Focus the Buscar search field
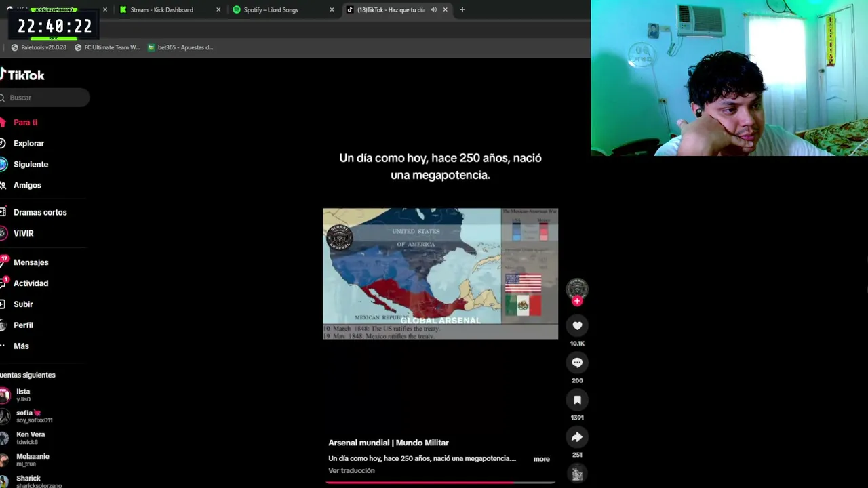Image resolution: width=868 pixels, height=488 pixels. tap(45, 98)
